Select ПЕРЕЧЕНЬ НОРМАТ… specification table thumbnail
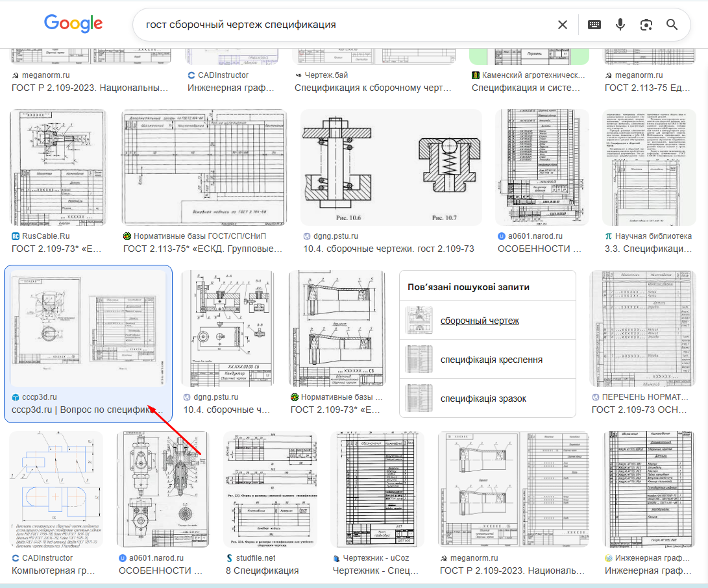Image resolution: width=708 pixels, height=588 pixels. click(x=642, y=328)
